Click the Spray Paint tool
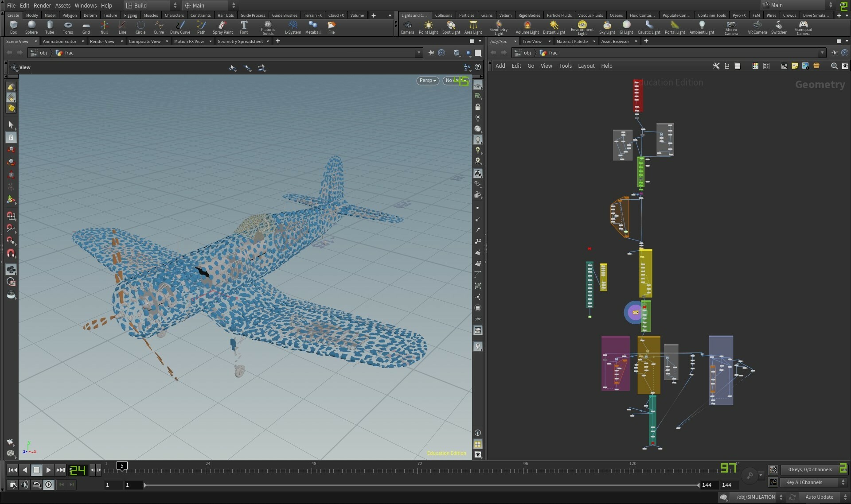The height and width of the screenshot is (504, 851). point(223,27)
